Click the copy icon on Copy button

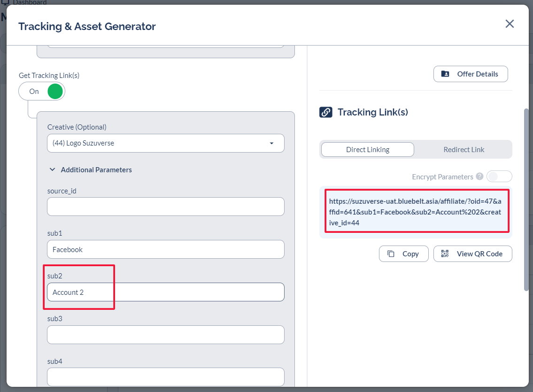391,254
